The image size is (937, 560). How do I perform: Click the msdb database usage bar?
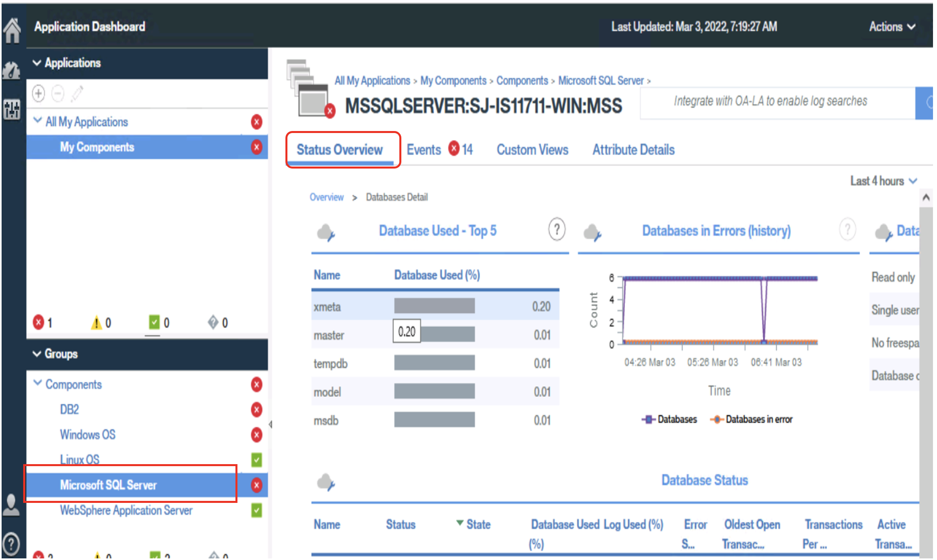(435, 420)
